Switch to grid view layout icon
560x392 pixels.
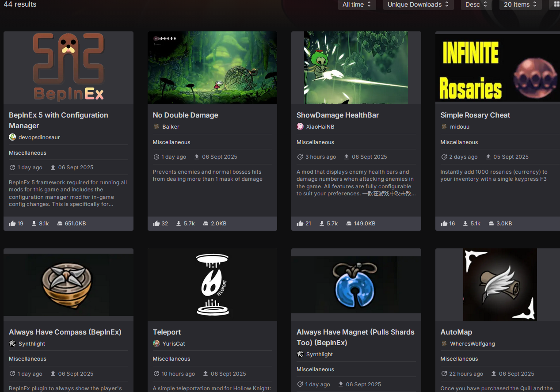click(x=556, y=4)
